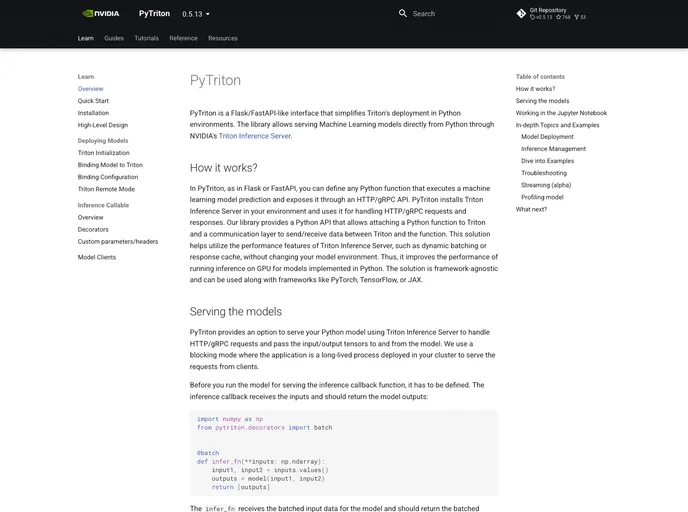Jump to Profiling model in contents

pos(542,197)
